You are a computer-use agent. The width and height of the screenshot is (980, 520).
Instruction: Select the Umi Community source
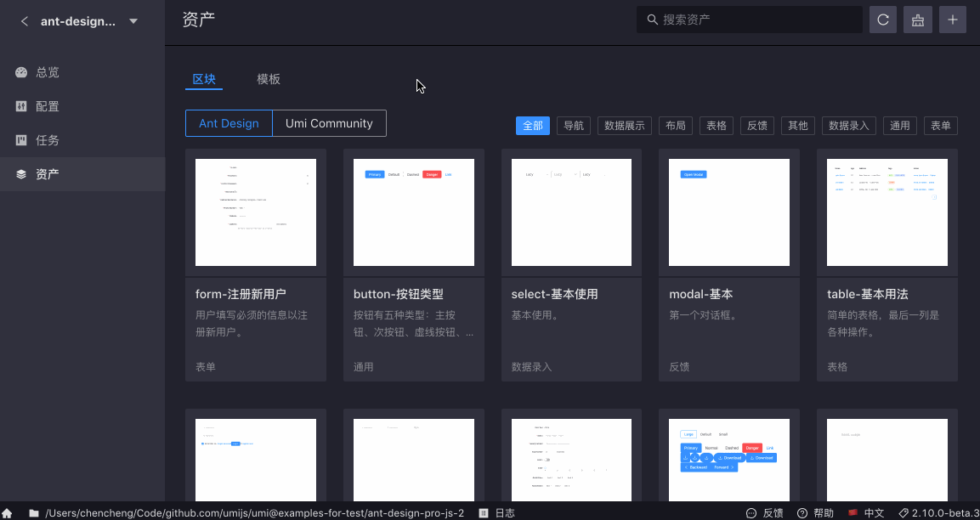coord(330,123)
